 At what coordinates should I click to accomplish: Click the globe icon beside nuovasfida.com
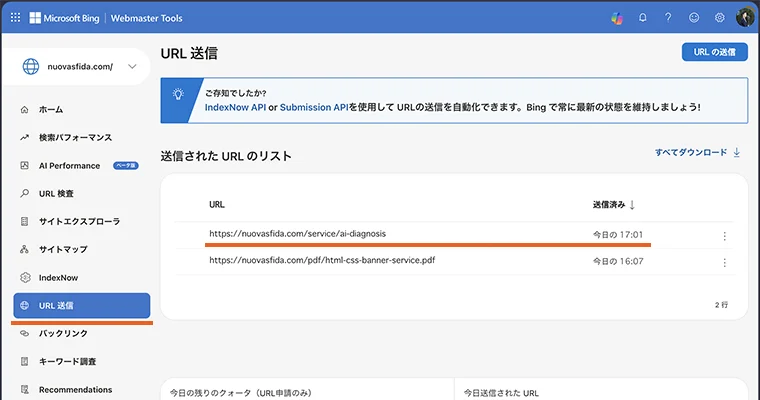pos(31,66)
